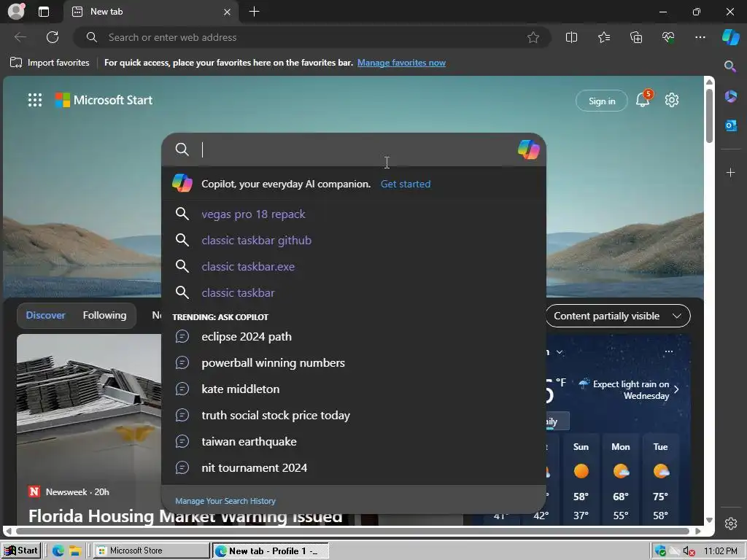Pick trending nit tournament 2024

coord(354,467)
